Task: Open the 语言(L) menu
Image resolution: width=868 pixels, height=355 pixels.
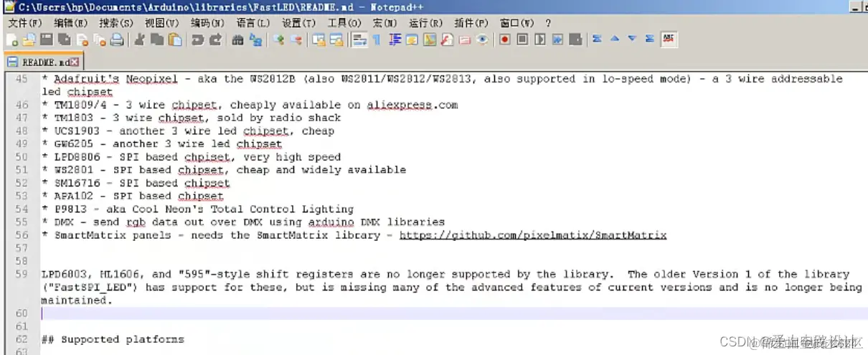Action: pyautogui.click(x=253, y=23)
